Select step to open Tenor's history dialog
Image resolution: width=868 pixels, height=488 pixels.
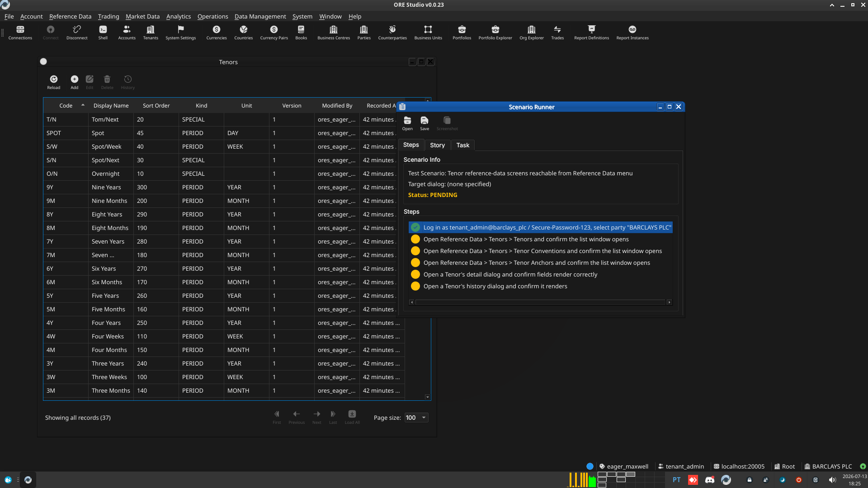coord(540,286)
